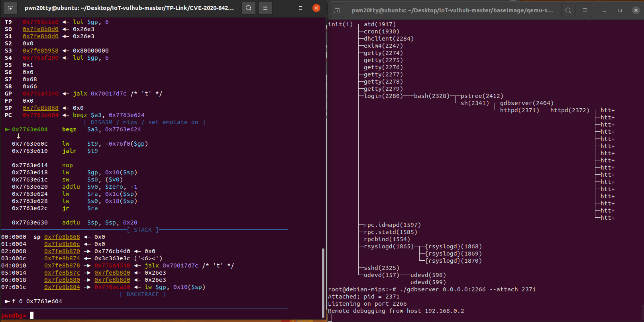Viewport: 644px width, 322px height.
Task: Open new tab in right qemu terminal
Action: 337,10
